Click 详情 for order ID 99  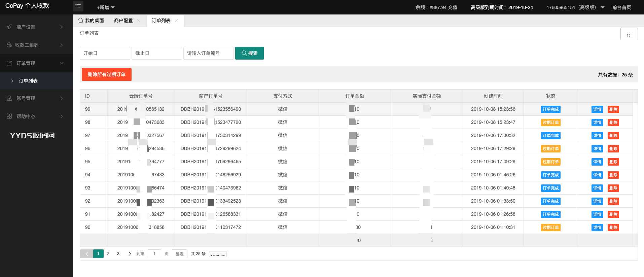pos(597,109)
